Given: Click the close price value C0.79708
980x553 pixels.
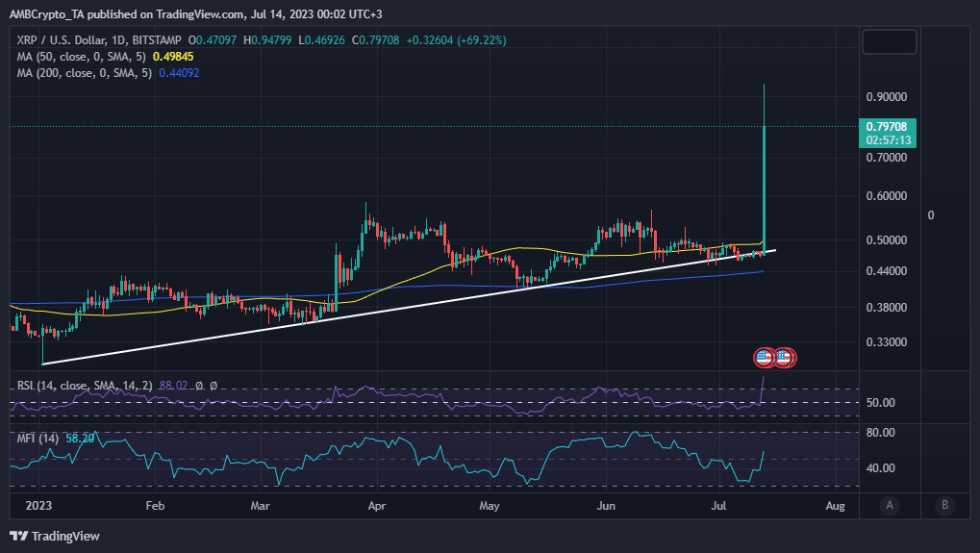Looking at the screenshot, I should point(376,40).
